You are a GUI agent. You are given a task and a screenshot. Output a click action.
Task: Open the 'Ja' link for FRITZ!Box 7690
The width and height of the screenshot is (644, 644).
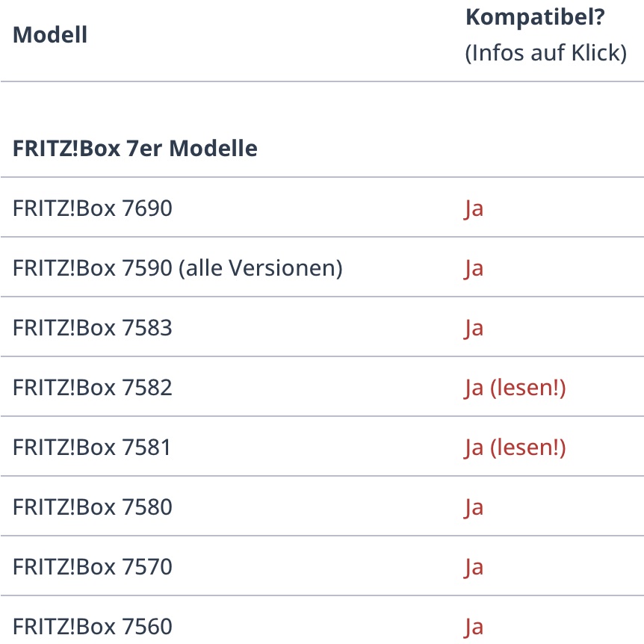tap(474, 208)
